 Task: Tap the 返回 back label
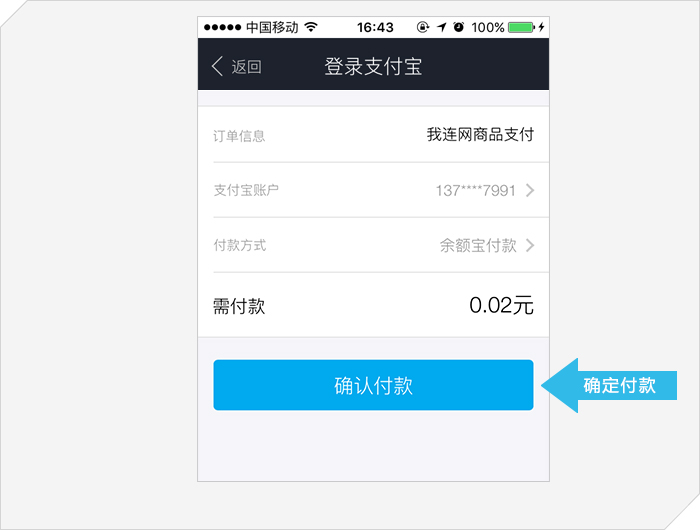246,67
